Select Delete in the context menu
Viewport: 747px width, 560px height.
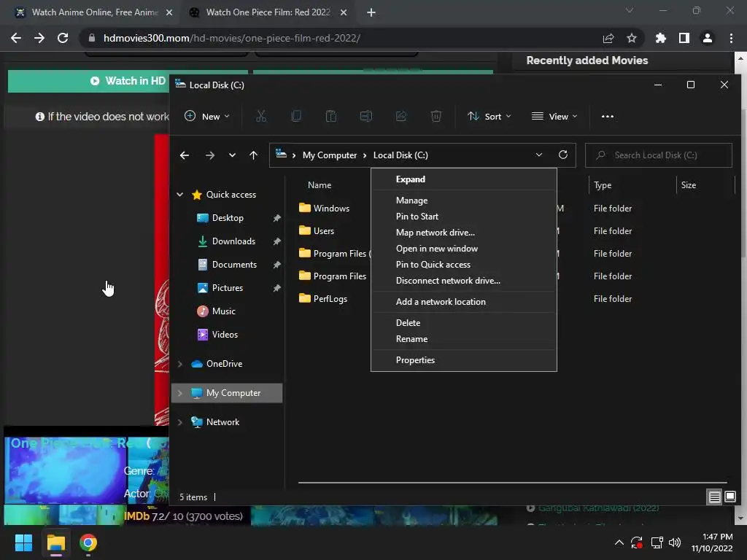(x=463, y=323)
